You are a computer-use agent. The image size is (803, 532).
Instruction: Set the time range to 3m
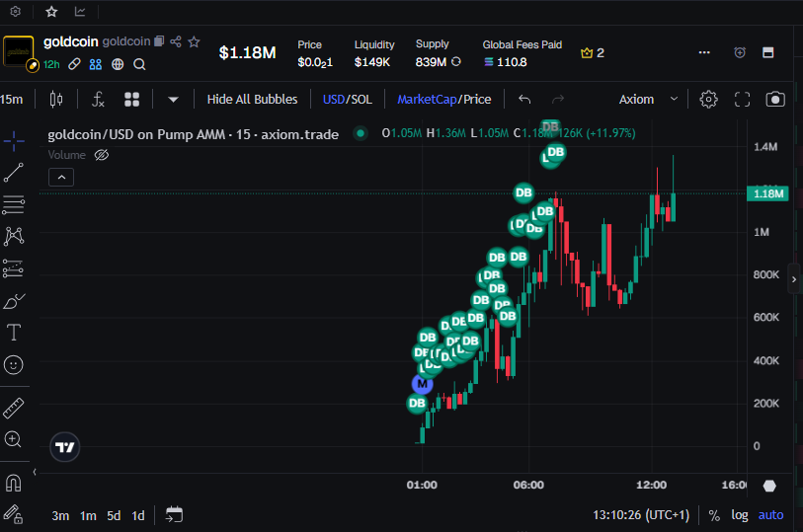(60, 515)
